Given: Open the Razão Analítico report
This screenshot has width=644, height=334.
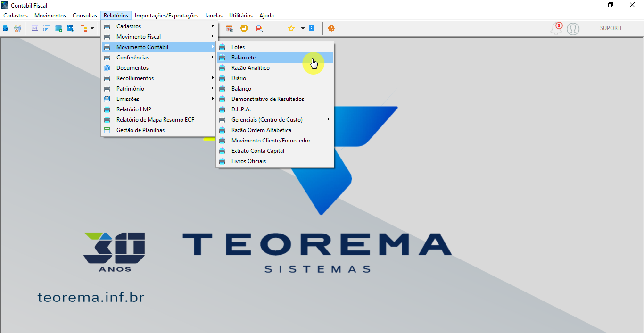Looking at the screenshot, I should click(275, 68).
